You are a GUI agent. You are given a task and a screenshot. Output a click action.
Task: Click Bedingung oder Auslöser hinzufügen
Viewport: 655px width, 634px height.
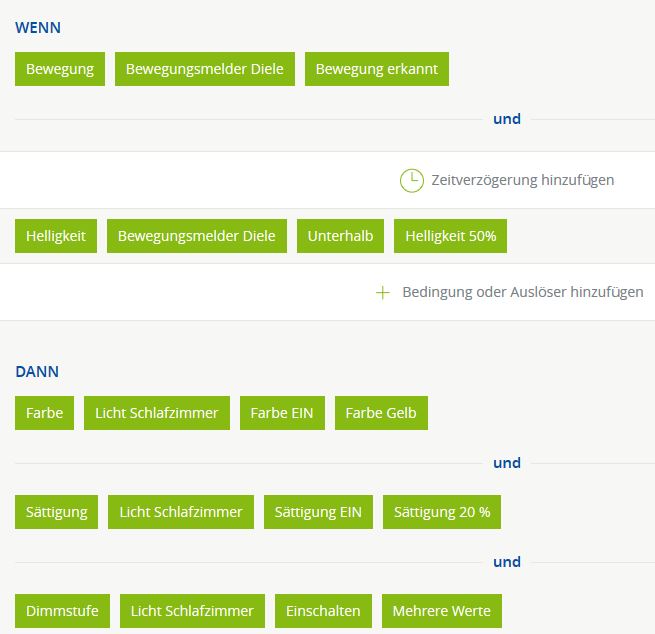[x=522, y=292]
